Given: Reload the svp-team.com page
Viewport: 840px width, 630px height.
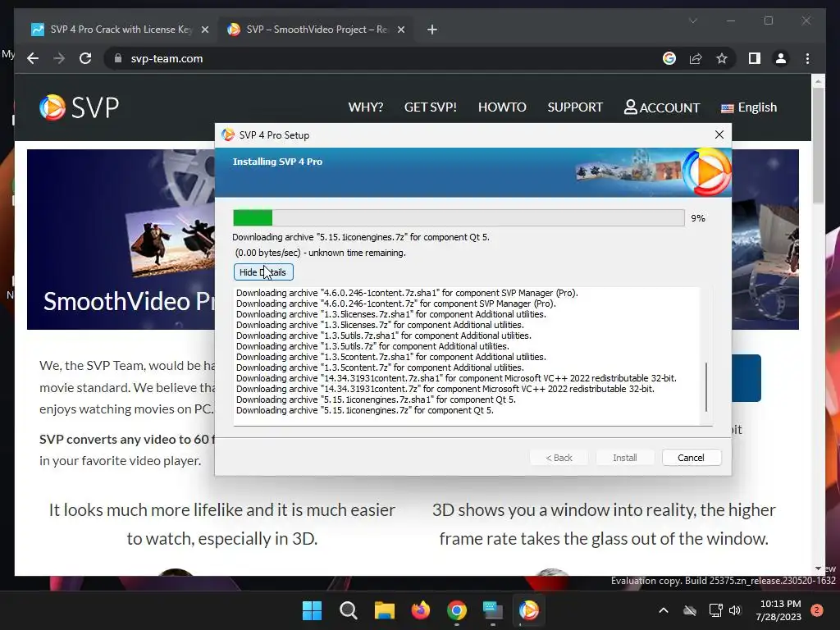Looking at the screenshot, I should click(x=85, y=58).
